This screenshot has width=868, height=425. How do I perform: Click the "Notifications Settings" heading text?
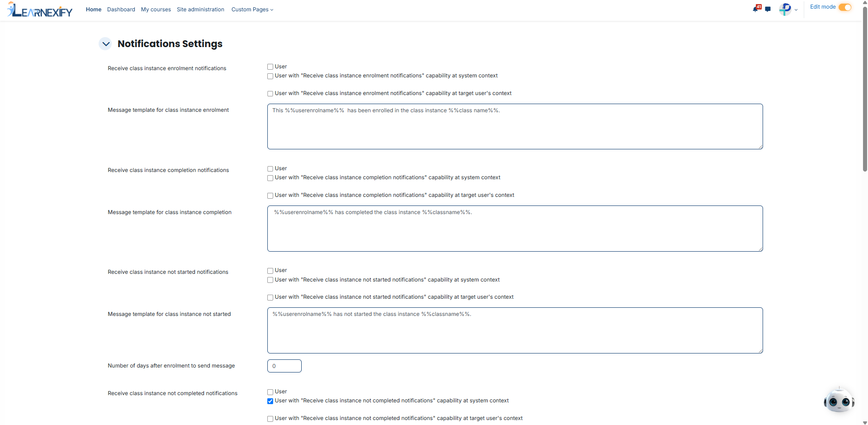pos(170,44)
